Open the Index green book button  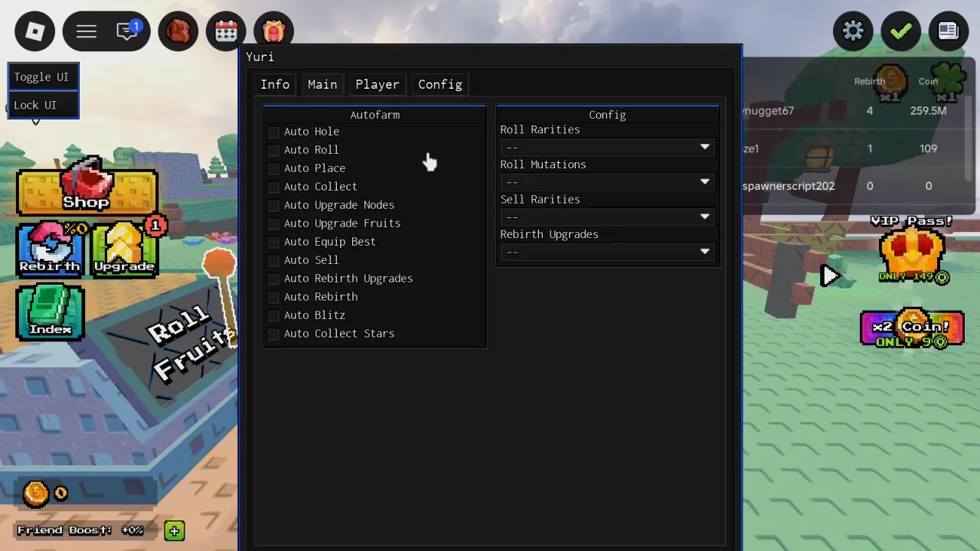[51, 312]
